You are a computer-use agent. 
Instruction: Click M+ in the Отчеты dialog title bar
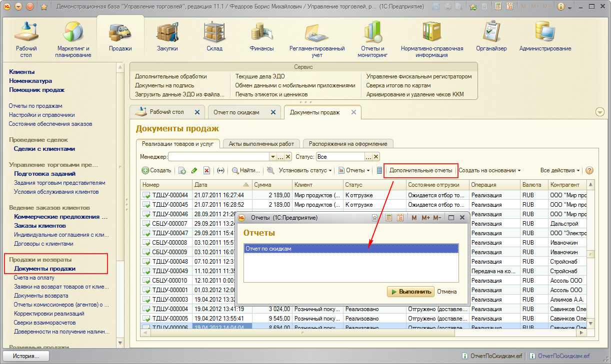(426, 218)
